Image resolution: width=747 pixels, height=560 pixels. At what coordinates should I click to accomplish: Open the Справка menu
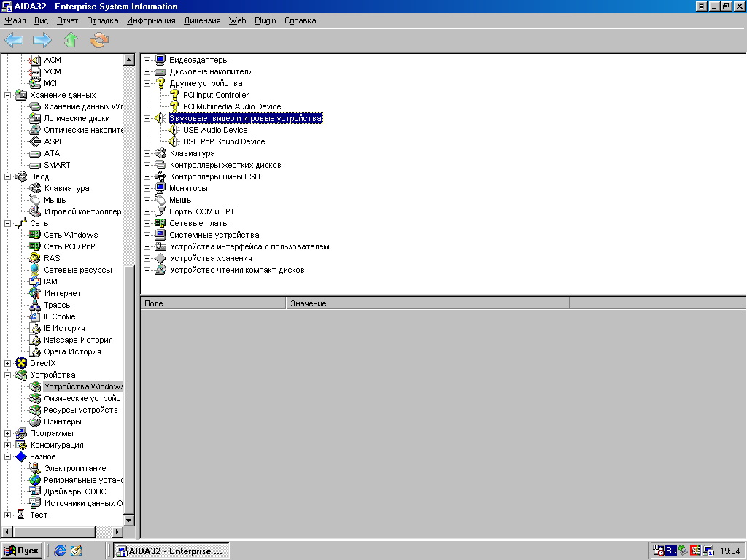[300, 20]
